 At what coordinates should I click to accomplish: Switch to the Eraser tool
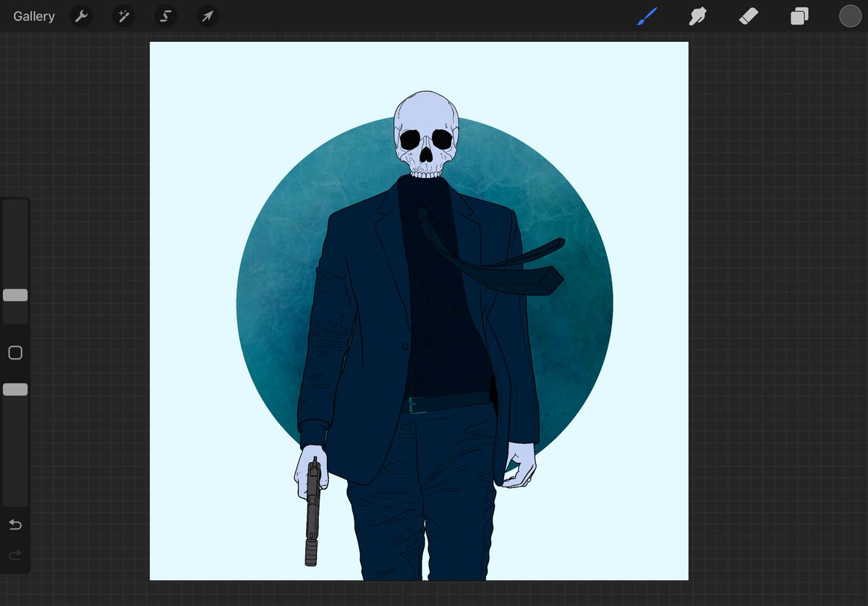[x=749, y=15]
